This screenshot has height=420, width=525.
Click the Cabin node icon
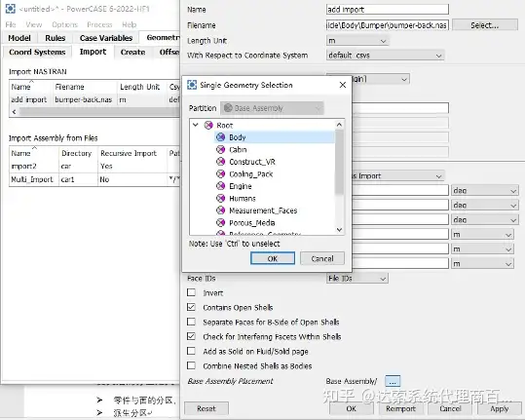pyautogui.click(x=220, y=149)
